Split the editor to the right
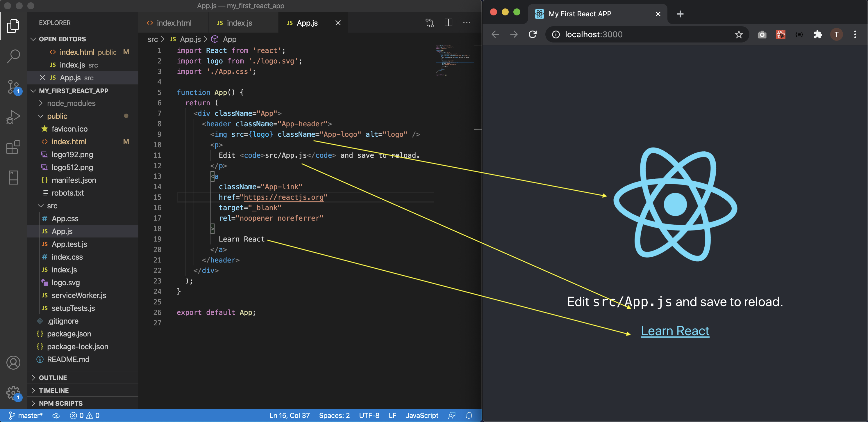The image size is (868, 422). click(x=449, y=23)
